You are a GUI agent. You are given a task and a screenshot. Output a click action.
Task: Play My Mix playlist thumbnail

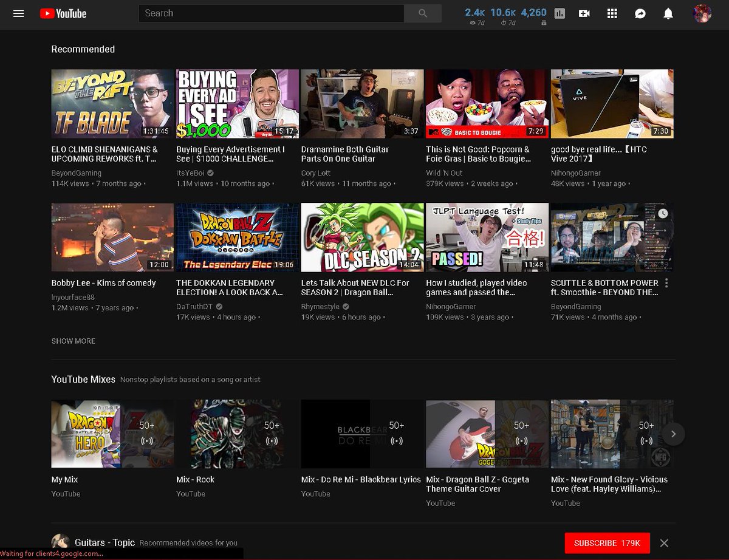tap(112, 434)
